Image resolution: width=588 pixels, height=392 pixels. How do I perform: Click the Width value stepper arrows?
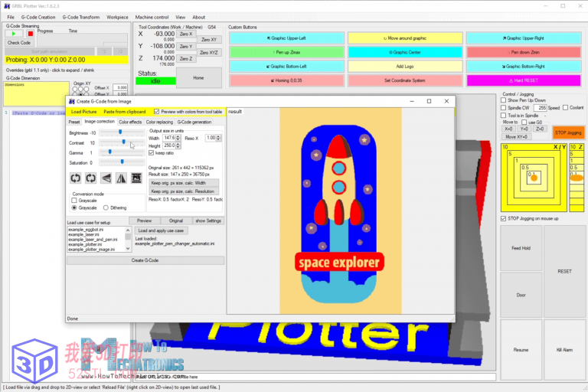tap(178, 138)
